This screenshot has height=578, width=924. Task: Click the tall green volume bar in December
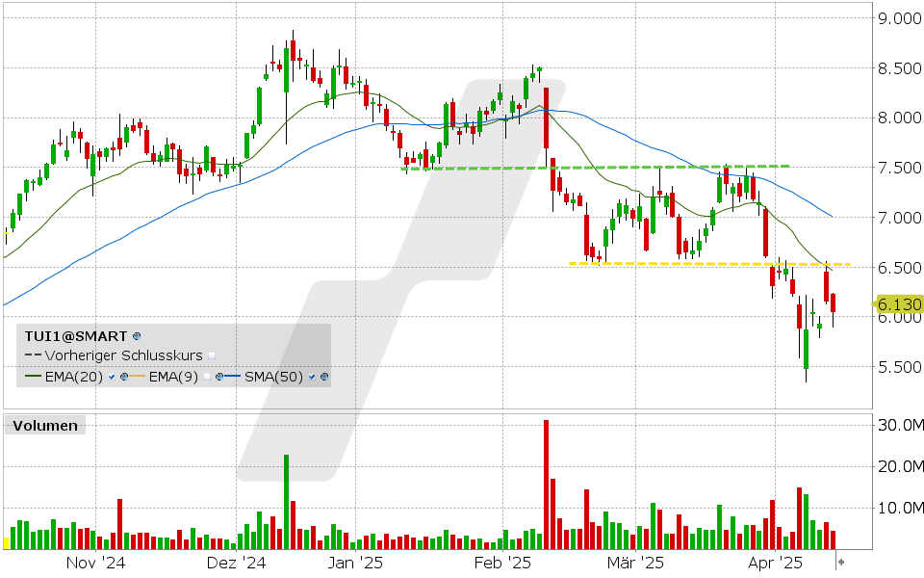click(x=287, y=502)
